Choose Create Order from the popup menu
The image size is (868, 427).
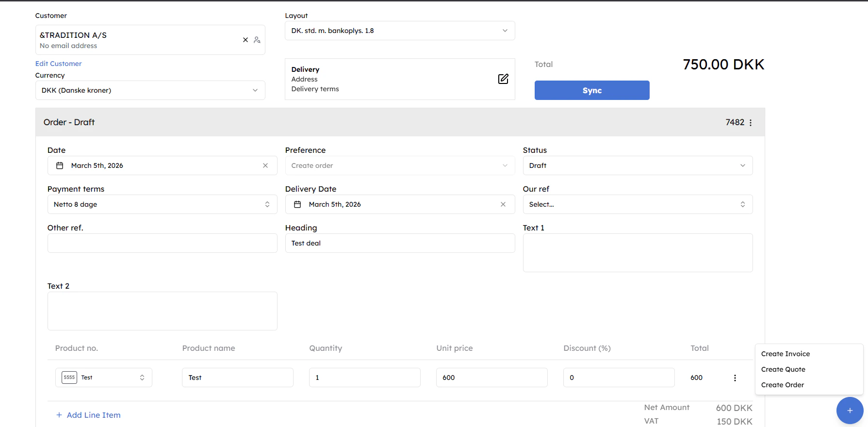[x=783, y=385]
